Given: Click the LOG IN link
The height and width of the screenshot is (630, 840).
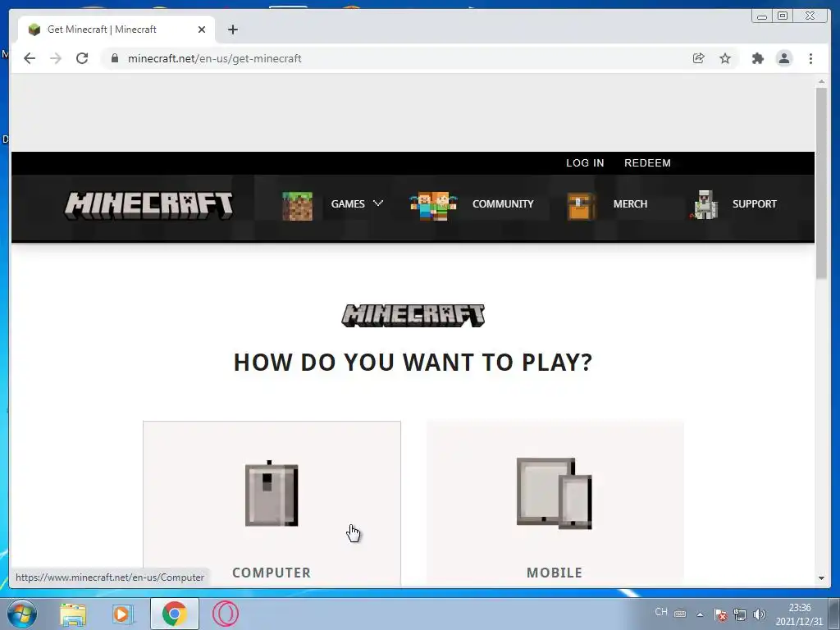Looking at the screenshot, I should pyautogui.click(x=585, y=163).
